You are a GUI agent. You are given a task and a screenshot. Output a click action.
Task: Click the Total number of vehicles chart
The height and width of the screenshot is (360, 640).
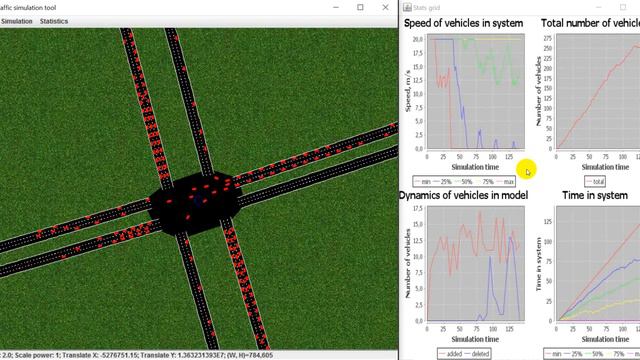coord(598,91)
